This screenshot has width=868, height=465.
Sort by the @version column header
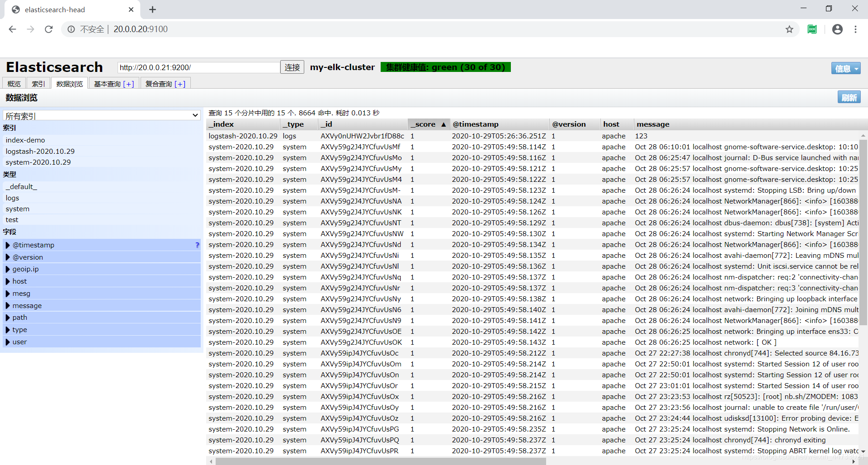point(575,124)
